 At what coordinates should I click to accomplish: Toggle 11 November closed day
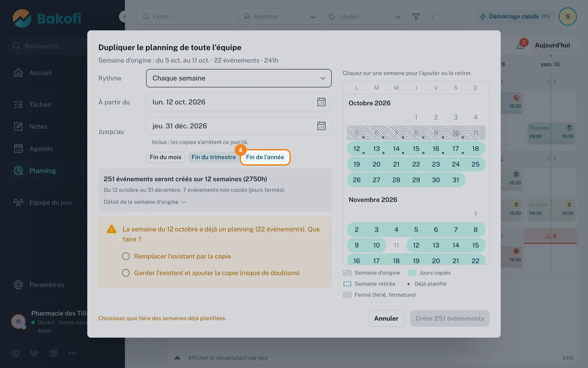(x=396, y=245)
